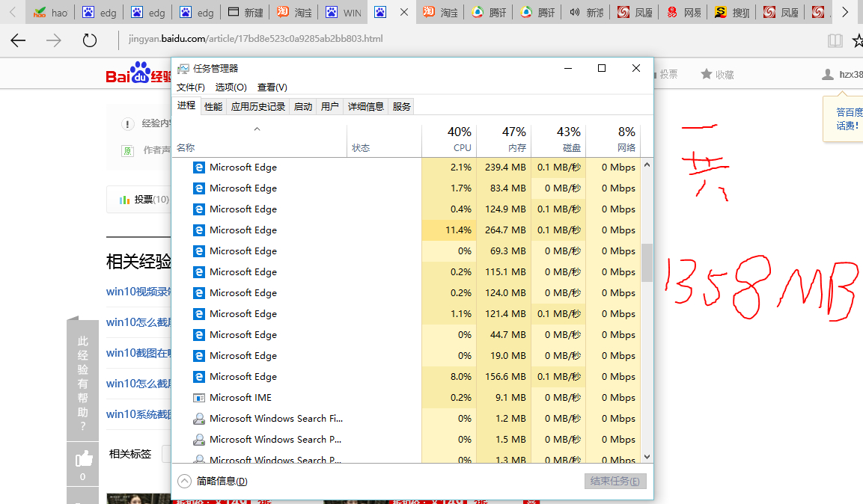Click the Baidu paw logo on the page
The image size is (863, 504).
140,73
